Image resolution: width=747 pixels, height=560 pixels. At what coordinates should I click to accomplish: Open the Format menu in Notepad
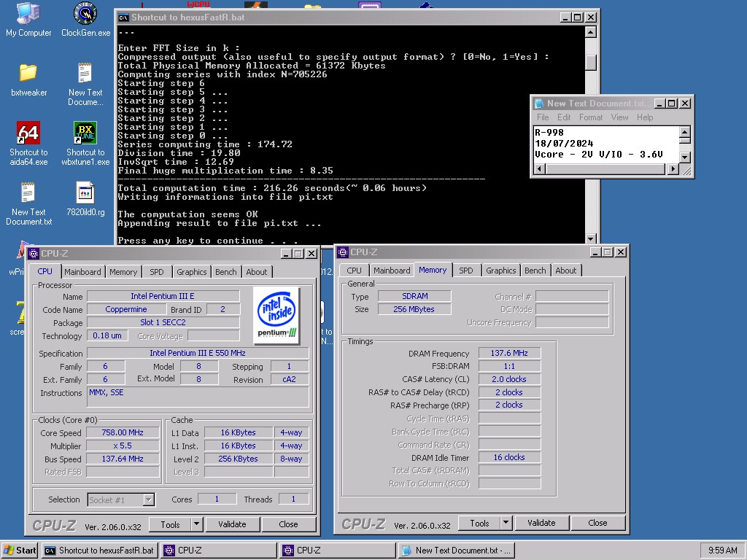click(591, 117)
